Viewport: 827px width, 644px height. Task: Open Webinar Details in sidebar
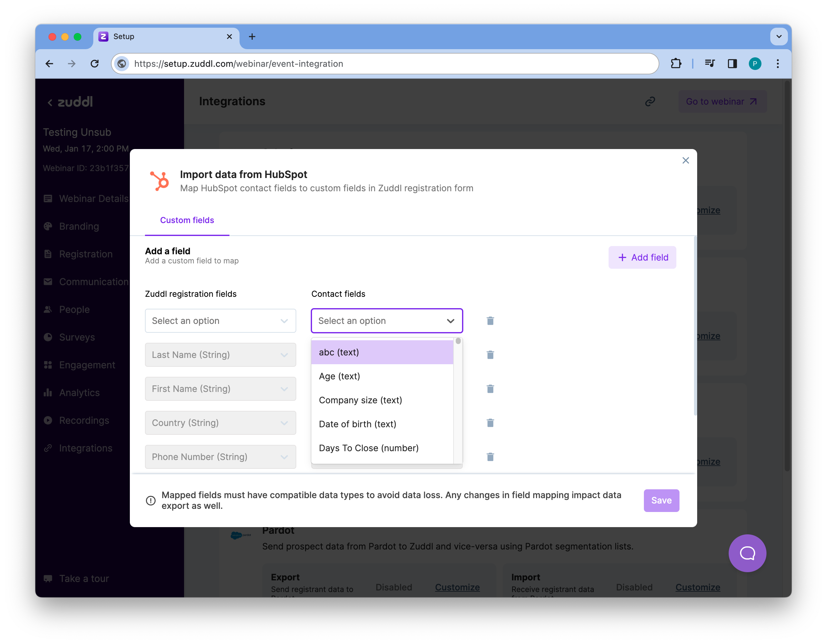coord(86,199)
